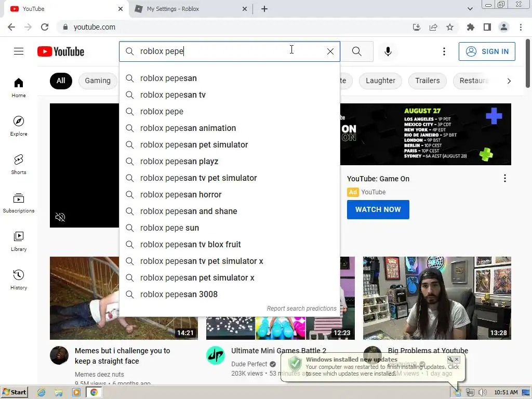Select the Gaming filter chip
The height and width of the screenshot is (399, 532).
[x=98, y=81]
